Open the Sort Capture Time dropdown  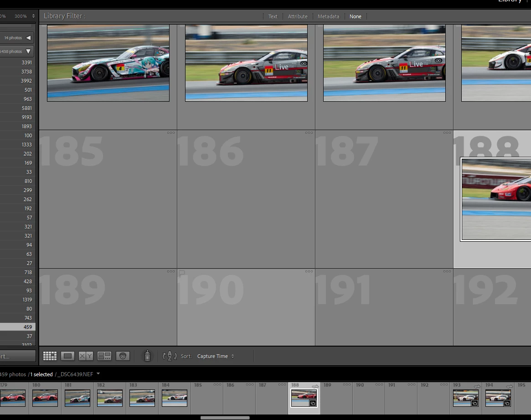216,356
